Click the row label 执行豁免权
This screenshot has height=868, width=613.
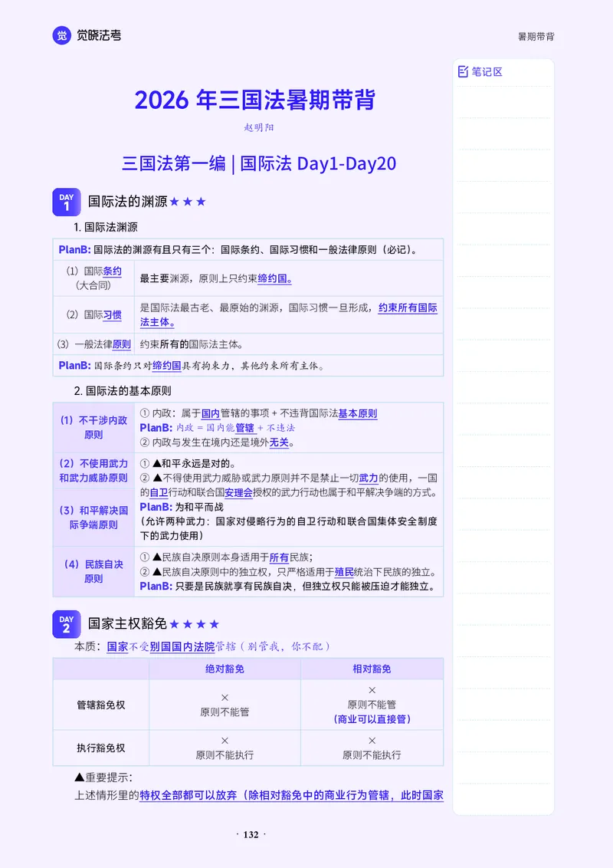click(100, 748)
